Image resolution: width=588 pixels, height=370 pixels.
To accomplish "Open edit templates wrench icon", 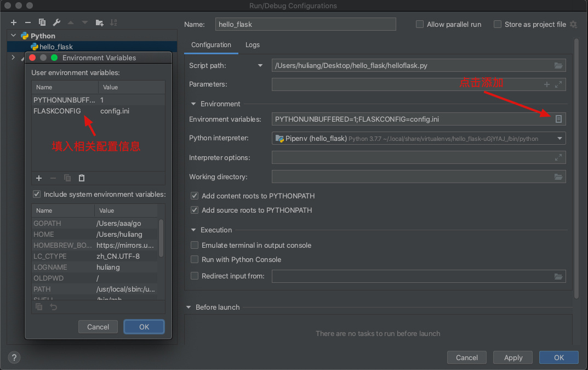I will (56, 22).
